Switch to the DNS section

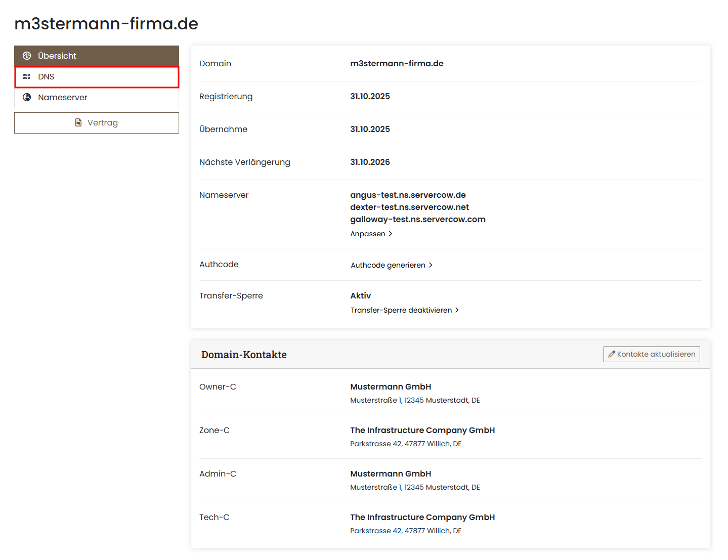(x=47, y=76)
